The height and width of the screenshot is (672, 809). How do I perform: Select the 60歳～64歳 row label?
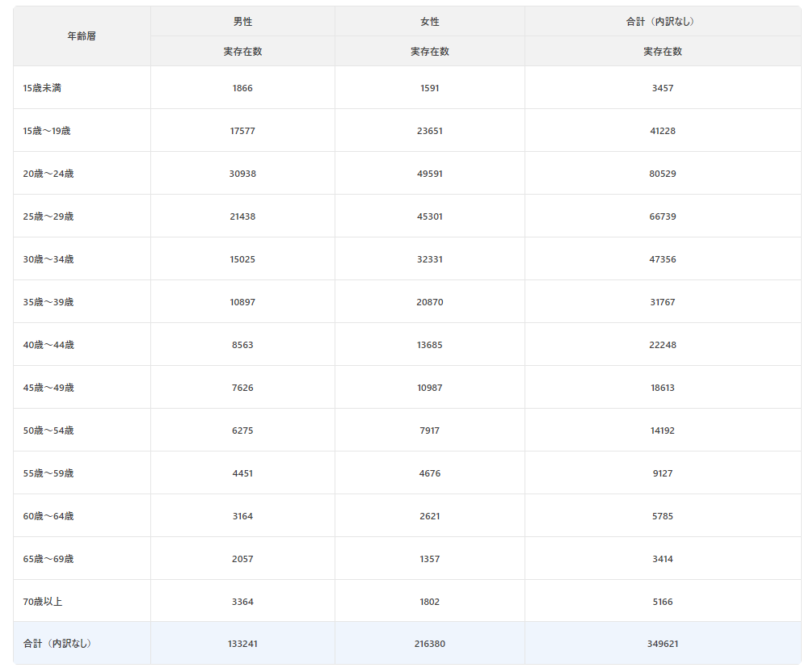(x=48, y=516)
